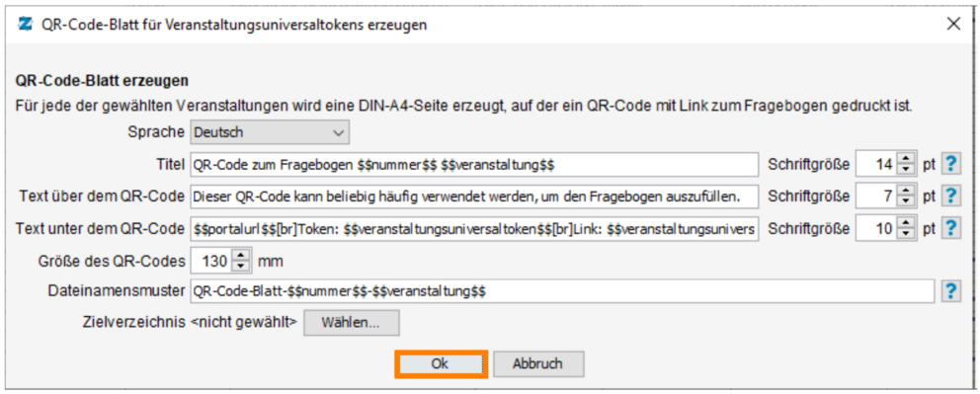Decrease font size for text under QR-Code

click(x=905, y=234)
